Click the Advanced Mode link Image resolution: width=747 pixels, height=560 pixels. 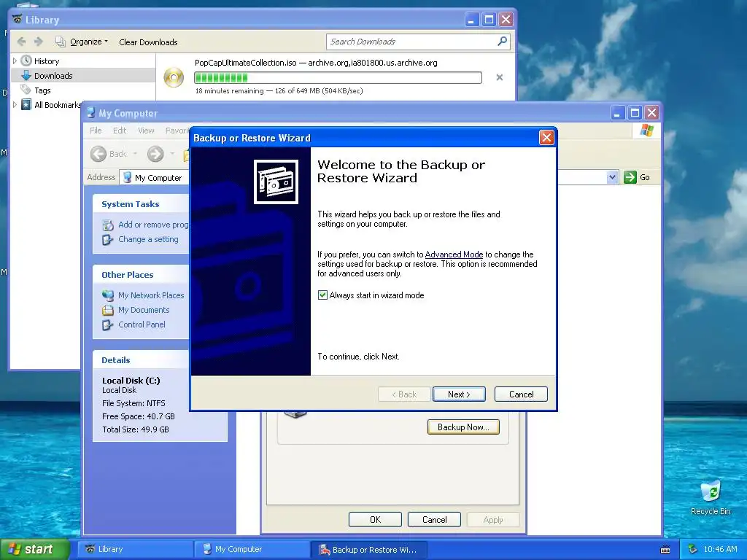[x=454, y=254]
